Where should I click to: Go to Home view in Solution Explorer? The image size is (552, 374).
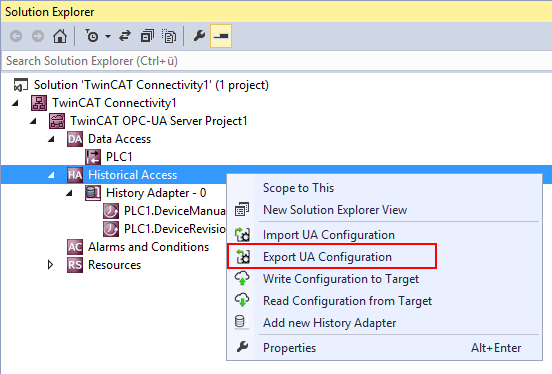coord(60,36)
